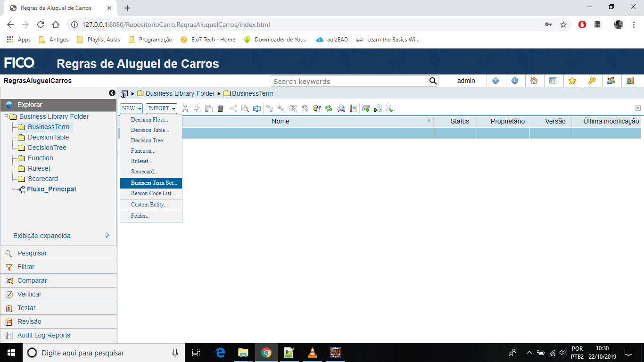Click the open padlock icon in toolbar

(x=305, y=108)
